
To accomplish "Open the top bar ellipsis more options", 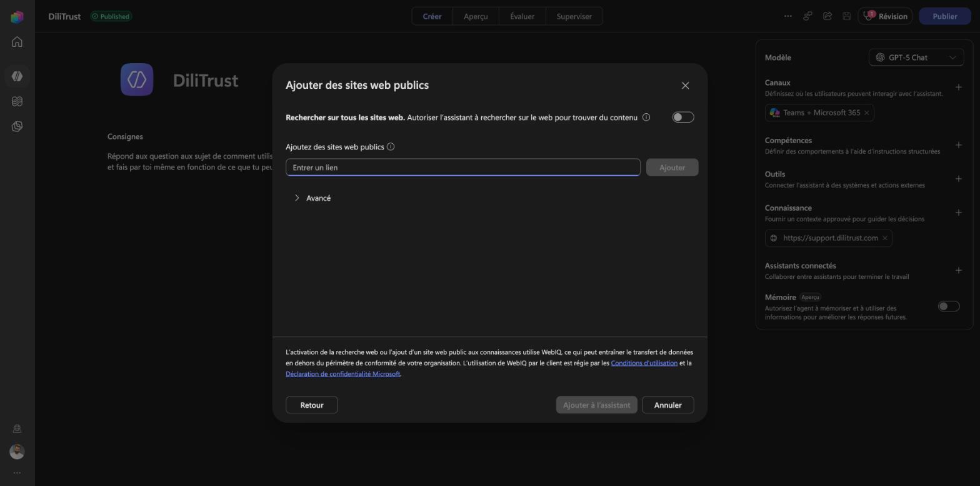I will [788, 16].
